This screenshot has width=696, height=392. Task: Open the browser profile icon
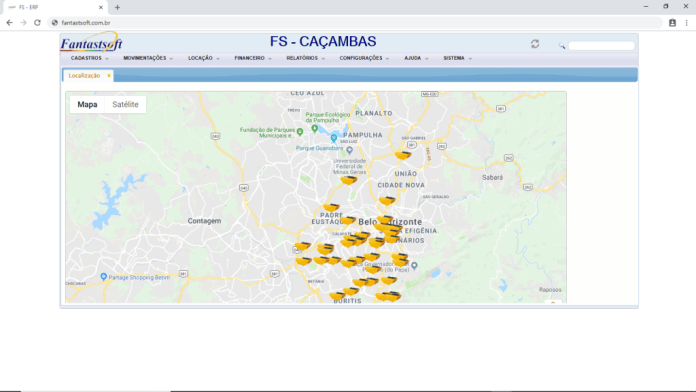pos(672,23)
